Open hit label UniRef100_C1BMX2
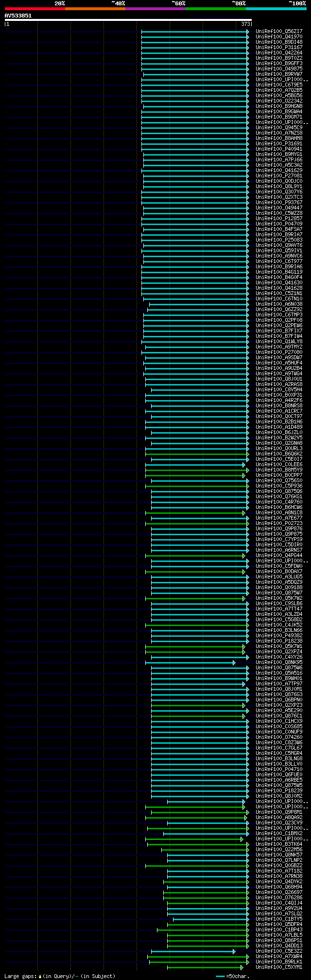Screen dimensions: 311x980 (x=279, y=833)
